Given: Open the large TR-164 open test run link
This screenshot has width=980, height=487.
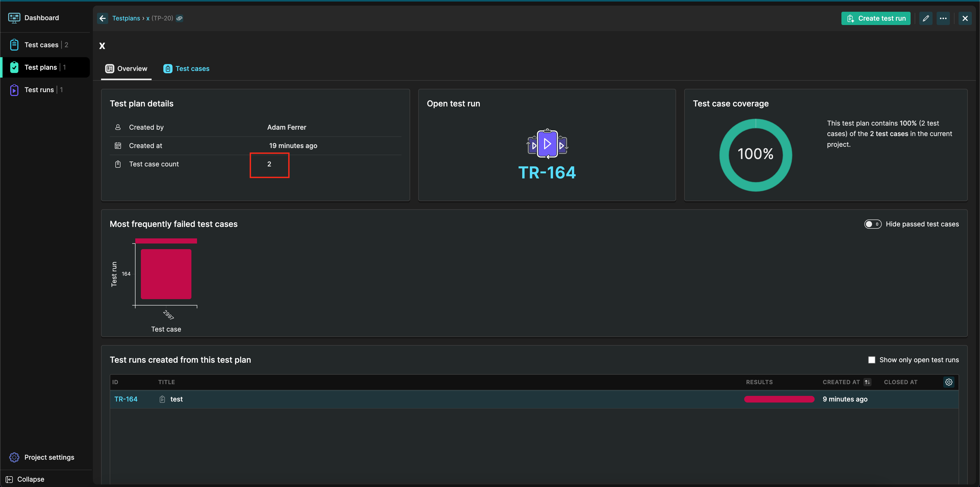Looking at the screenshot, I should (547, 173).
